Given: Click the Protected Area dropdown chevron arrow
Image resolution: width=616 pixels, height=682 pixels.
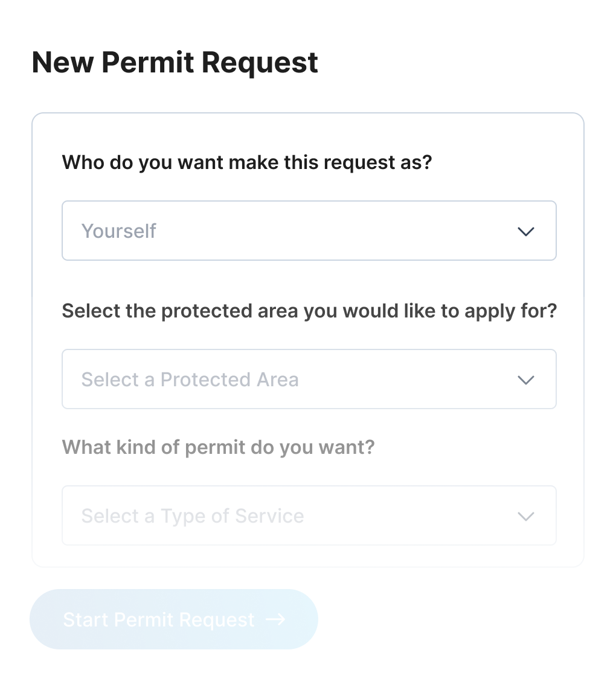Looking at the screenshot, I should [526, 380].
